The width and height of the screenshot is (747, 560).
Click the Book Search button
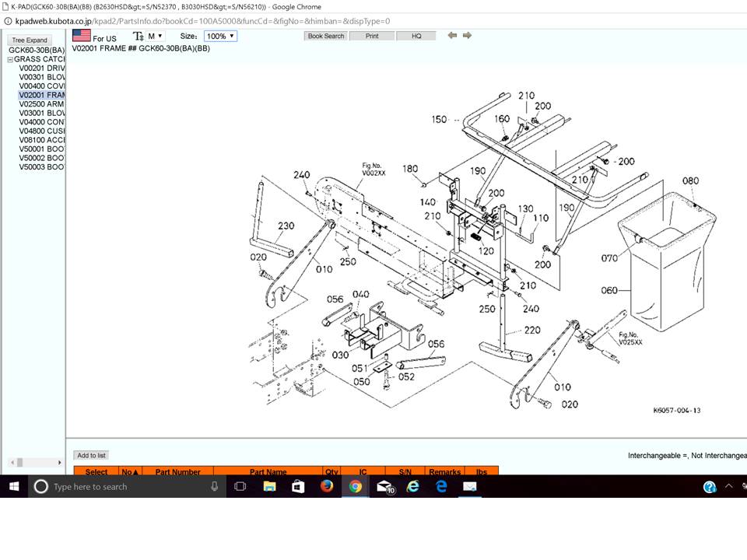326,36
